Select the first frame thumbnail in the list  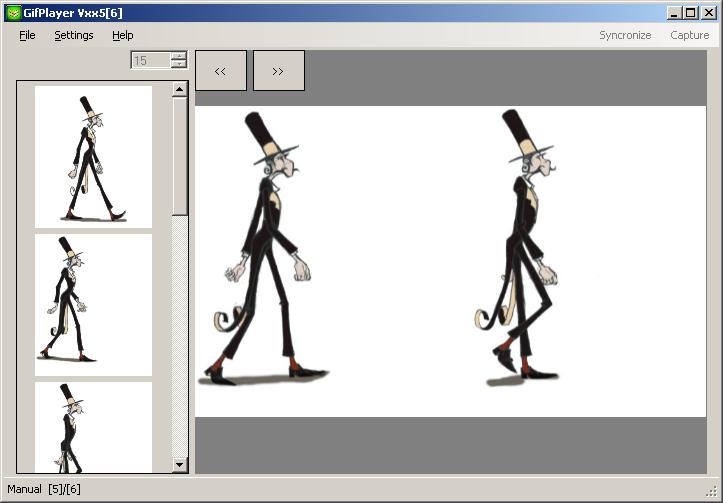coord(93,157)
